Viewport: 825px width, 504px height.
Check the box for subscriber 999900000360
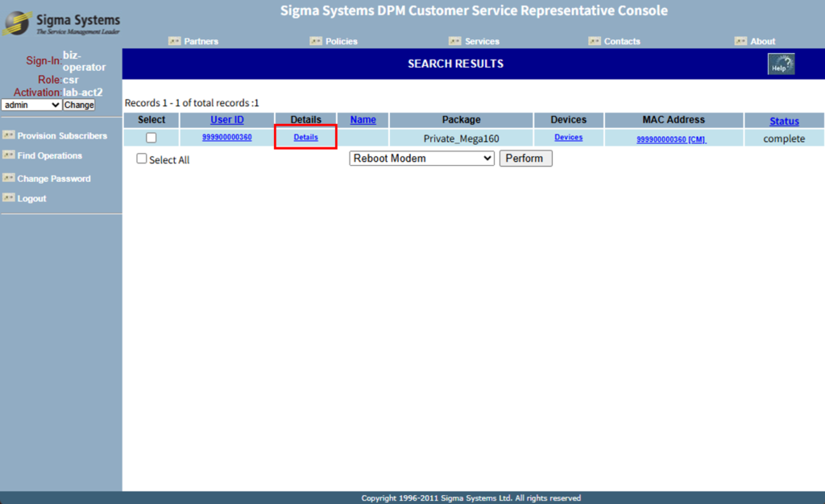click(151, 138)
